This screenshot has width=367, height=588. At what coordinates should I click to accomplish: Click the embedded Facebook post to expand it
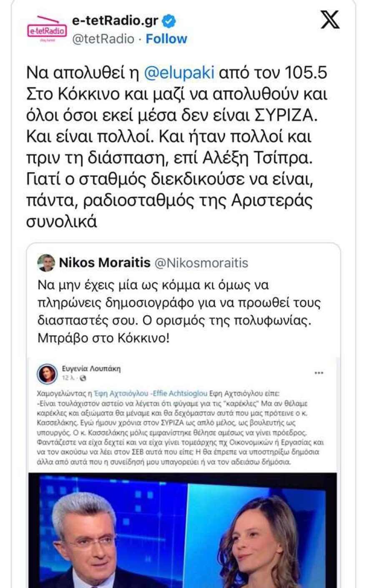click(183, 425)
